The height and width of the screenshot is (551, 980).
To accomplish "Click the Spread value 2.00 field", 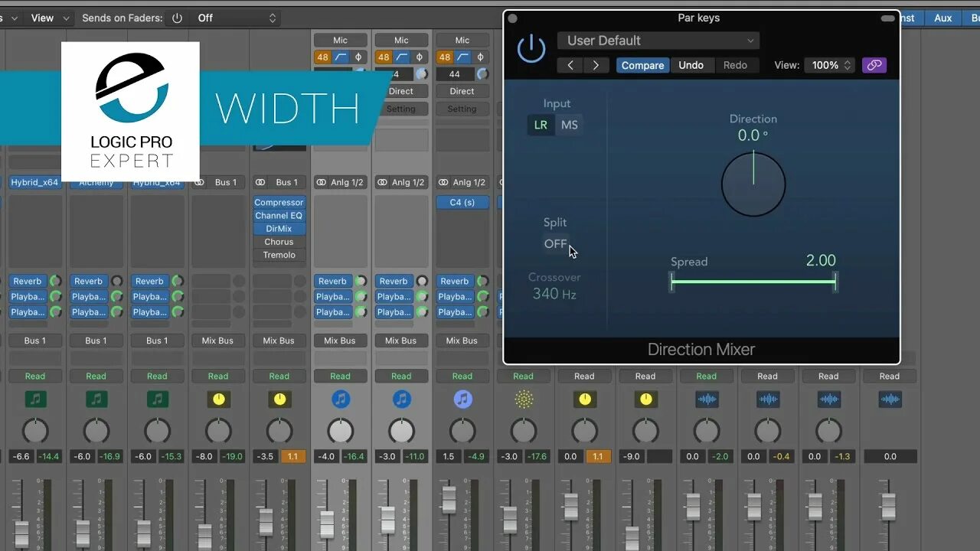I will [x=821, y=261].
